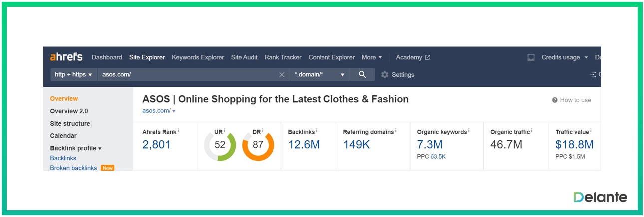Click the external link icon beside Academy

click(427, 57)
